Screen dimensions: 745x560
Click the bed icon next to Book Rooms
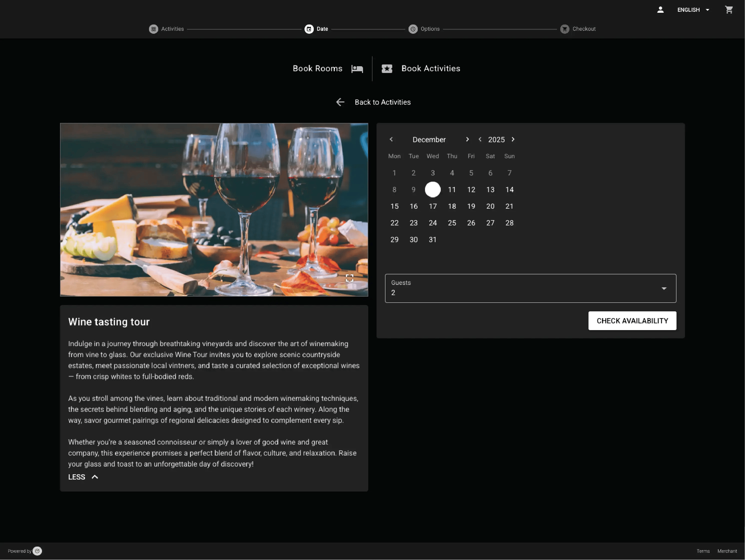click(357, 68)
